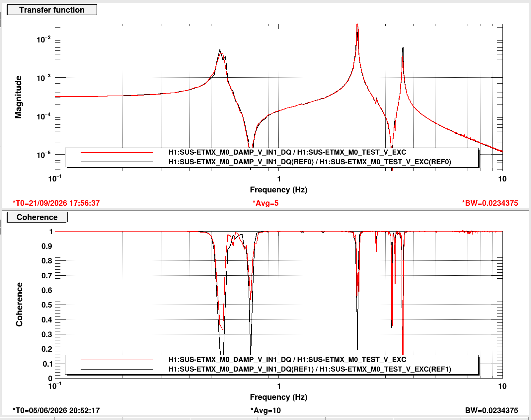The width and height of the screenshot is (531, 420).
Task: Click the black BW=0.0234375 annotation
Action: point(492,410)
